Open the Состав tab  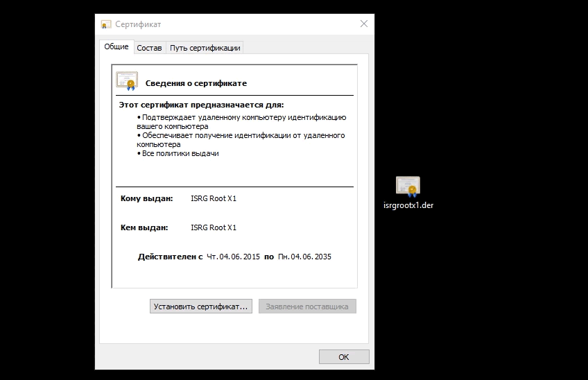click(149, 48)
